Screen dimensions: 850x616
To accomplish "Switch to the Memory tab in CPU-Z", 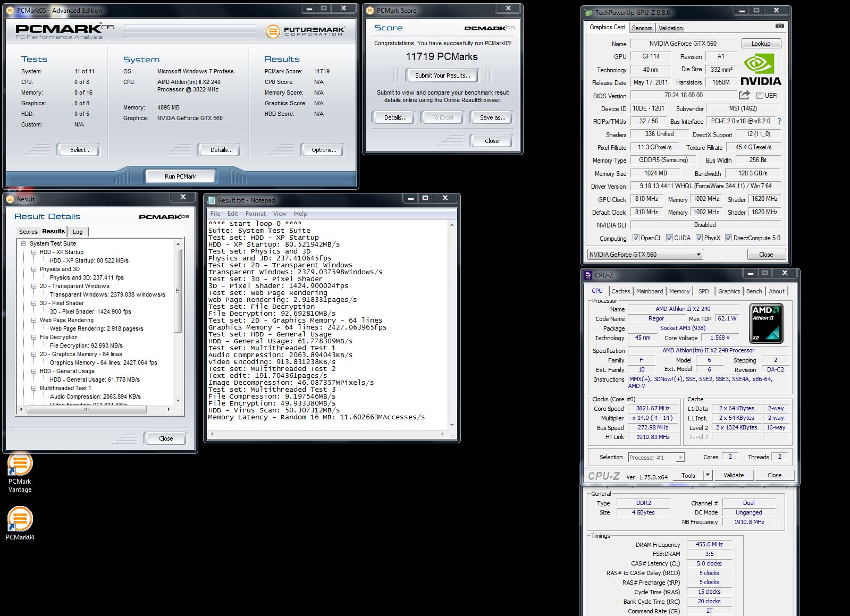I will coord(679,291).
